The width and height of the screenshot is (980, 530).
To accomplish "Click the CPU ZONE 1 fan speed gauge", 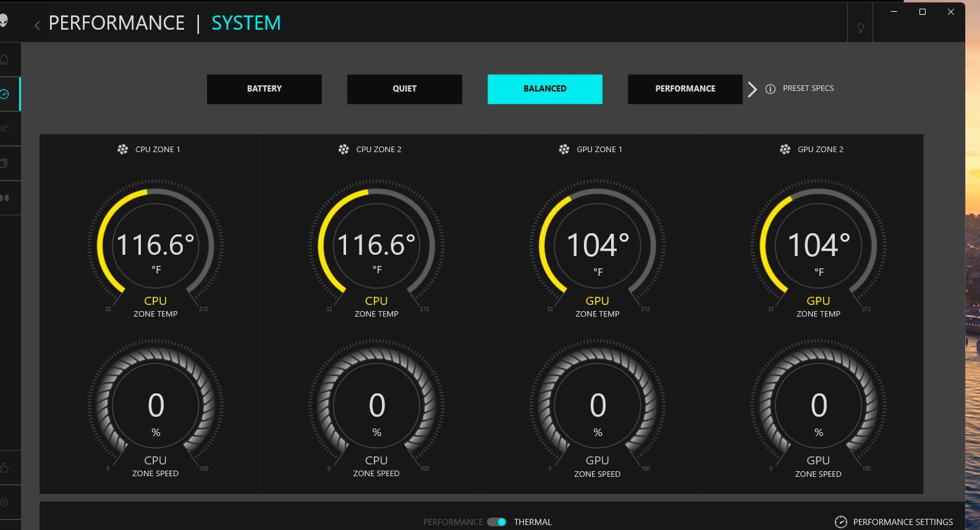I will [x=156, y=406].
